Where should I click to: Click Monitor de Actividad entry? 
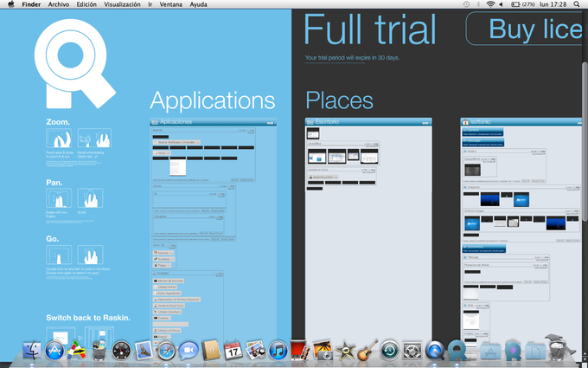pyautogui.click(x=168, y=281)
